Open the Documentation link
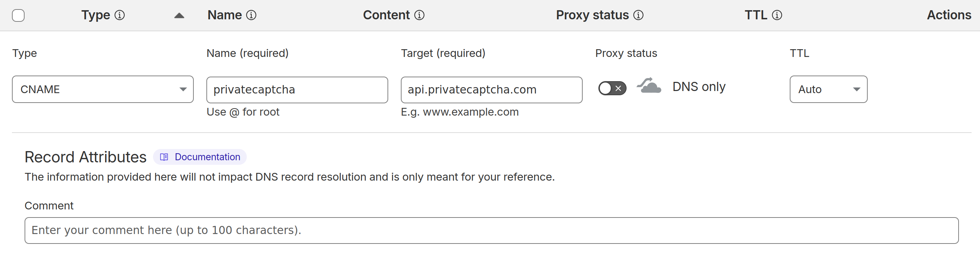The image size is (980, 266). click(x=207, y=157)
